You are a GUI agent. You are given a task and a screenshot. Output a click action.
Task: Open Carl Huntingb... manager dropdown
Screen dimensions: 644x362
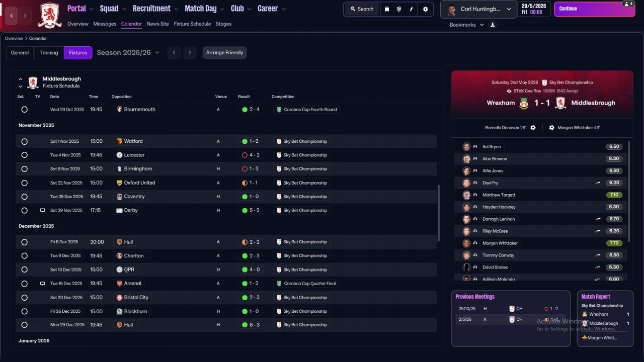tap(478, 9)
